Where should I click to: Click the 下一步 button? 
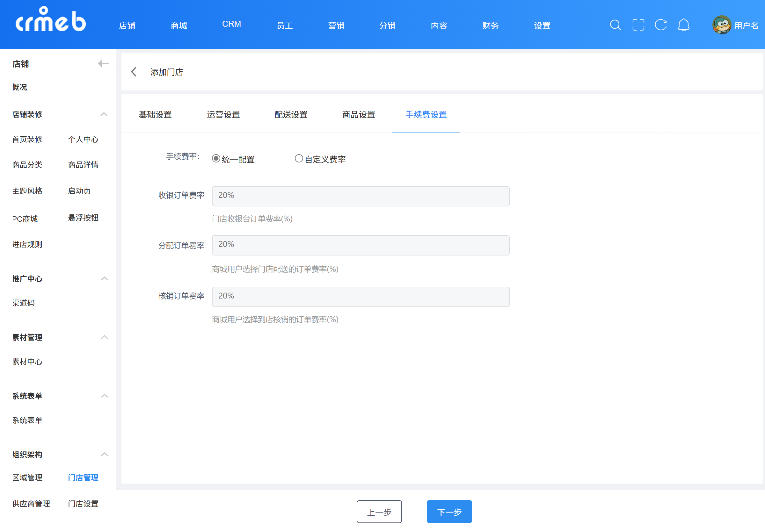(449, 512)
